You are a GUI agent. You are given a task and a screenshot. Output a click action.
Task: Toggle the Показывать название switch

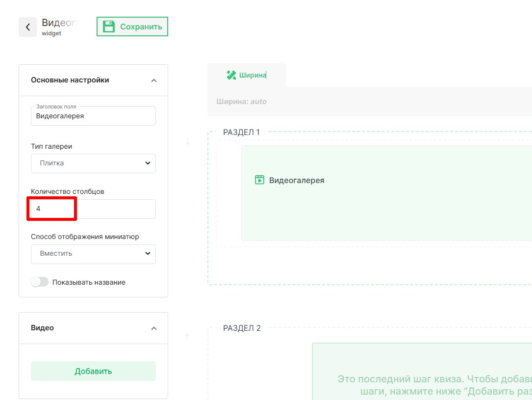(40, 282)
